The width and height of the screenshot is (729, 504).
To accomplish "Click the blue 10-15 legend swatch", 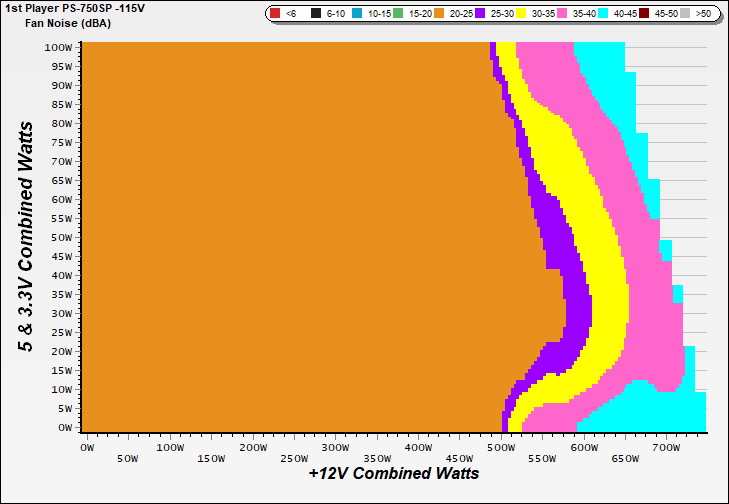I will [x=358, y=14].
